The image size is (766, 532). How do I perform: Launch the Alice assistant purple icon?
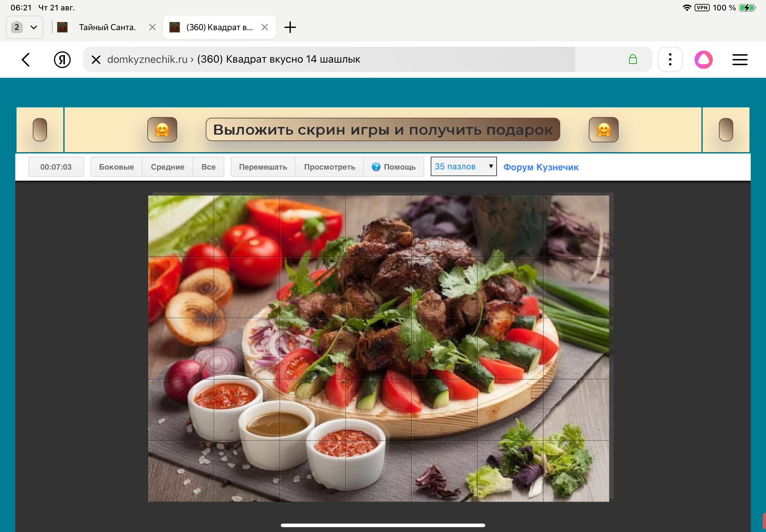703,60
